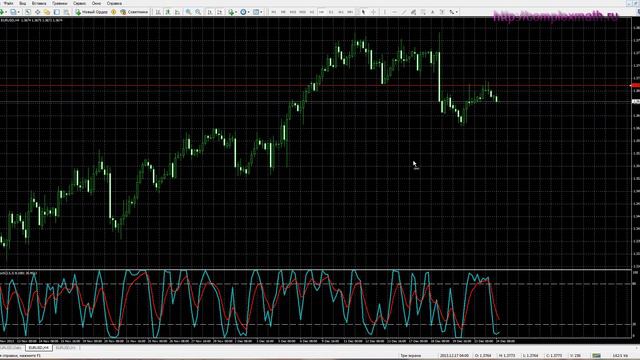This screenshot has width=640, height=360.
Task: Open the Periods clock icon
Action: pyautogui.click(x=243, y=12)
